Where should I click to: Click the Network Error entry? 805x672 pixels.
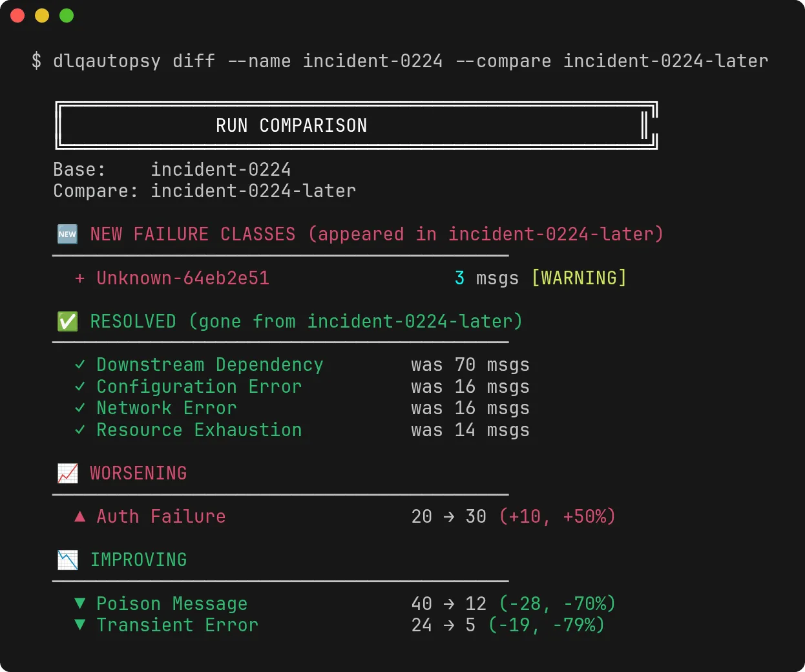(x=167, y=408)
